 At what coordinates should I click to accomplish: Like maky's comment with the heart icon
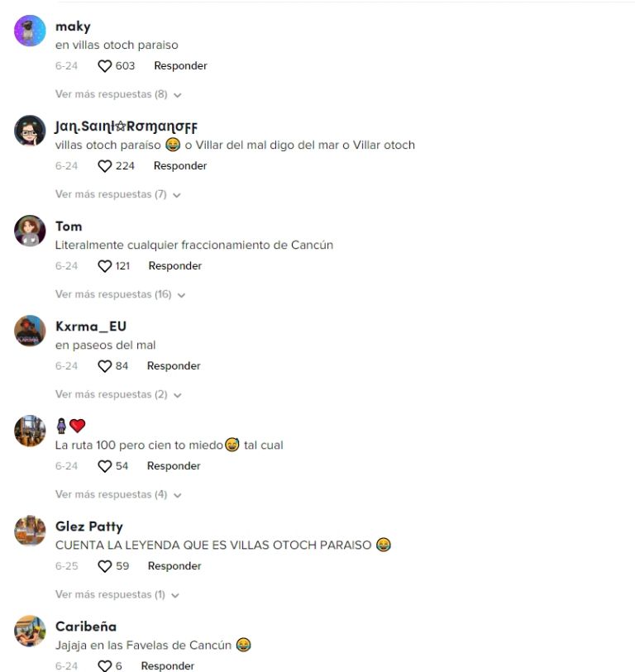click(x=105, y=66)
